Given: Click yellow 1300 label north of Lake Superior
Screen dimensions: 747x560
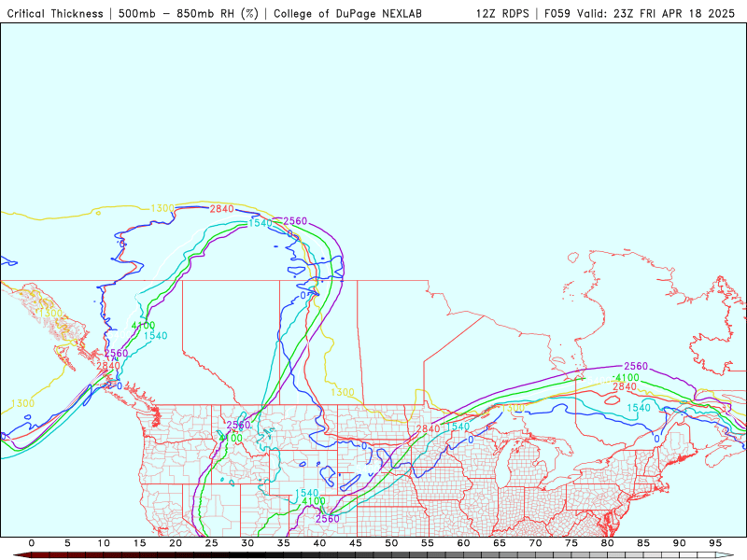Looking at the screenshot, I should (513, 408).
